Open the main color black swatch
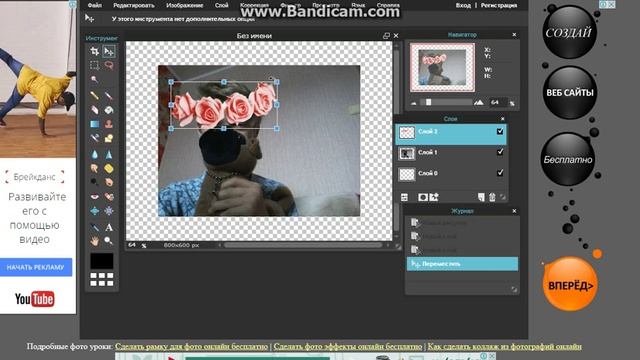The image size is (640, 360). pyautogui.click(x=102, y=261)
